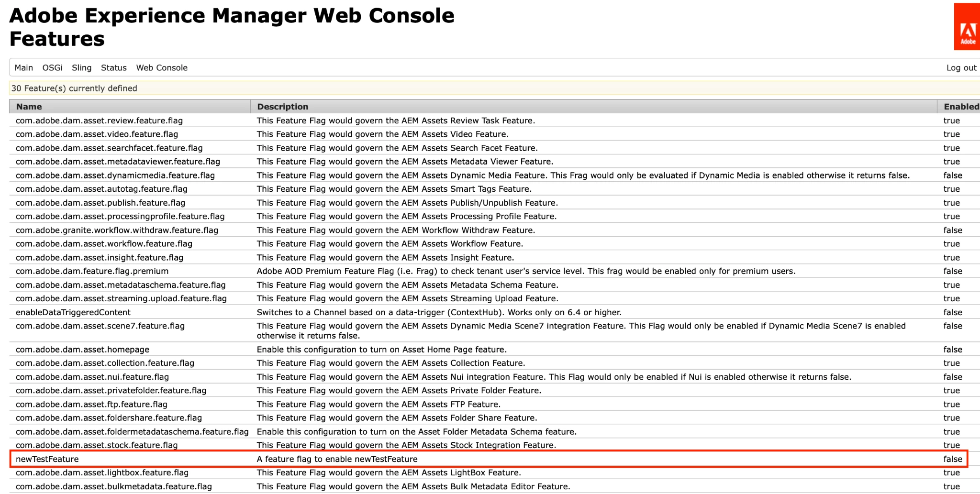Click the Asset Home Page feature description
Viewport: 980px width, 494px height.
pos(381,350)
